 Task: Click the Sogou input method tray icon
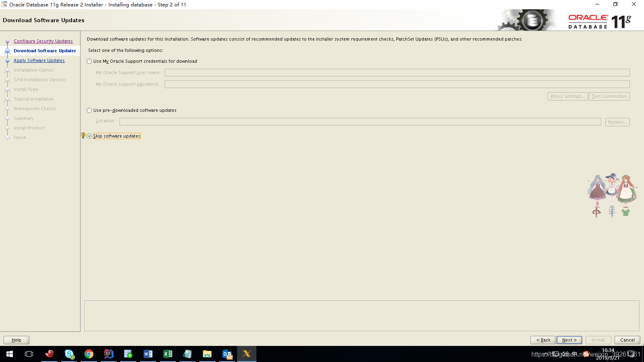[586, 354]
